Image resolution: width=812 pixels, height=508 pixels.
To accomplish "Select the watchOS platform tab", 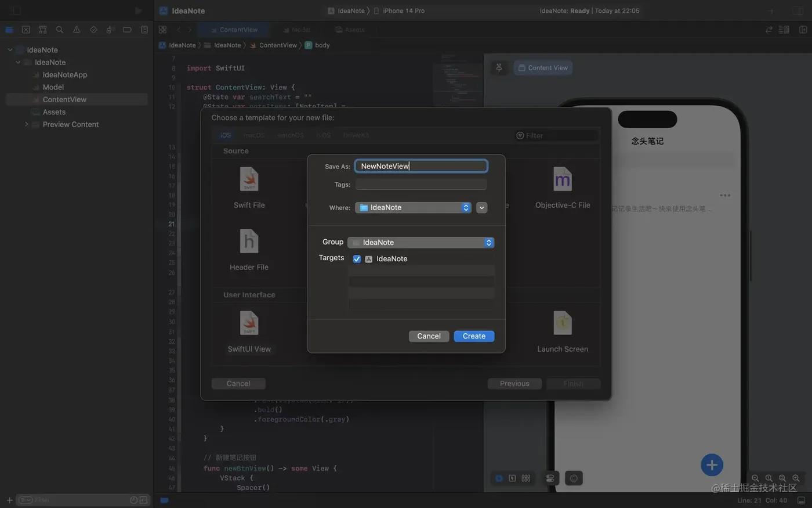I will pos(291,135).
